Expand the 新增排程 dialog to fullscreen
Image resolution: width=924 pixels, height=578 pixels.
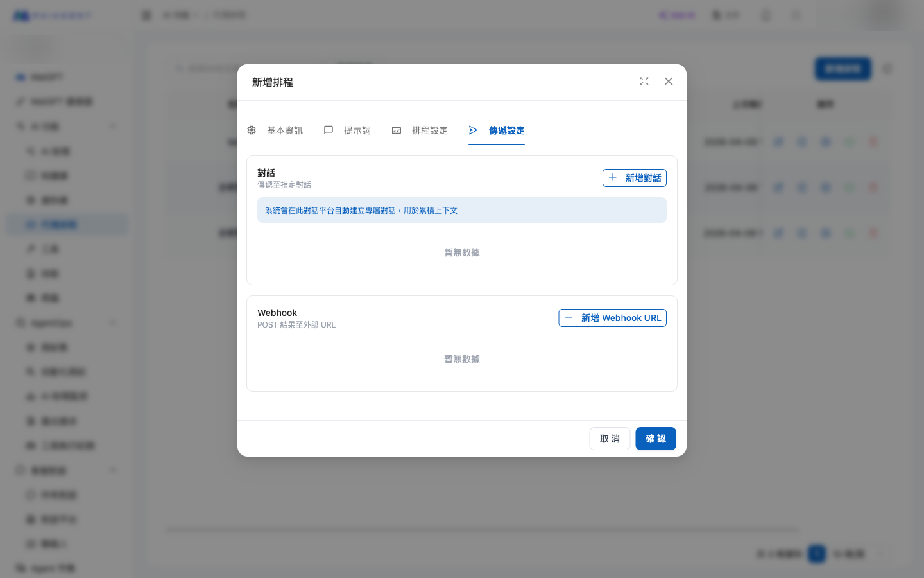click(x=644, y=82)
